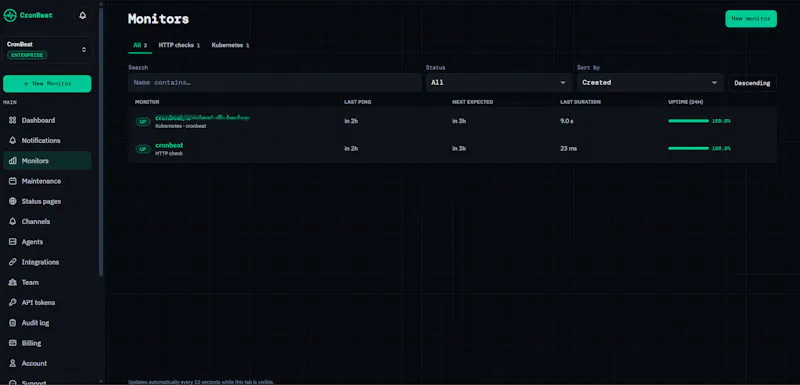
Task: Click the UP badge of HTTP check monitor
Action: 143,149
